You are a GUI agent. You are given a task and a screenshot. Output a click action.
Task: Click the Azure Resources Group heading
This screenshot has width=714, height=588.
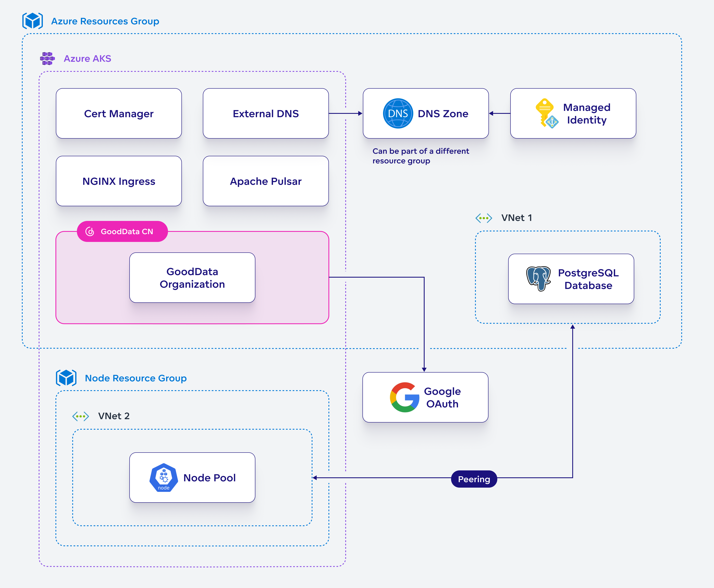[x=105, y=21]
